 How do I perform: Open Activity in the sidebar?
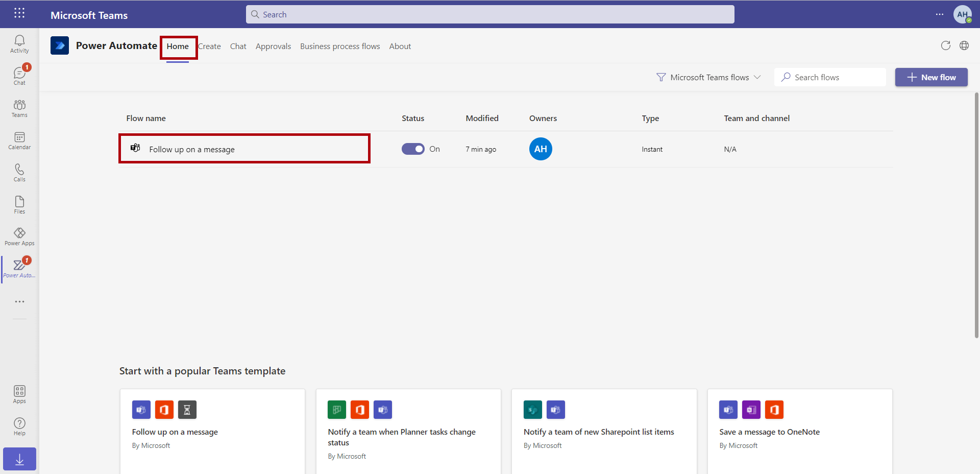tap(19, 44)
